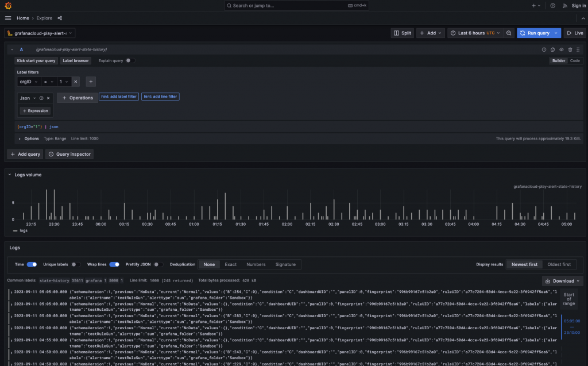Toggle Wrap lines switch
The image size is (588, 366).
[114, 264]
